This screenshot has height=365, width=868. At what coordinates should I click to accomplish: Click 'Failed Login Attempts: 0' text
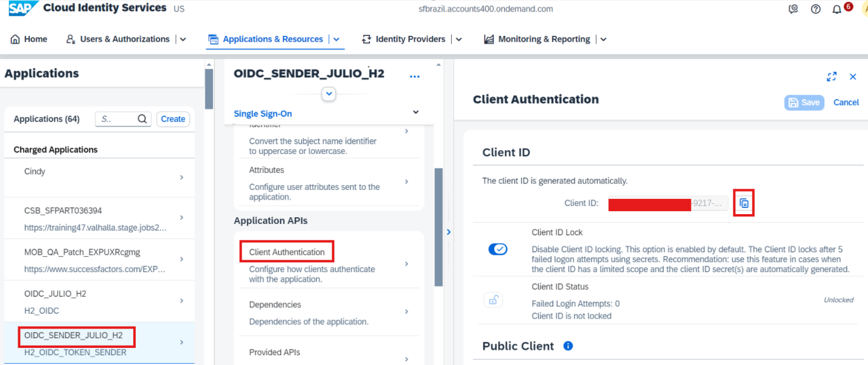pyautogui.click(x=576, y=304)
